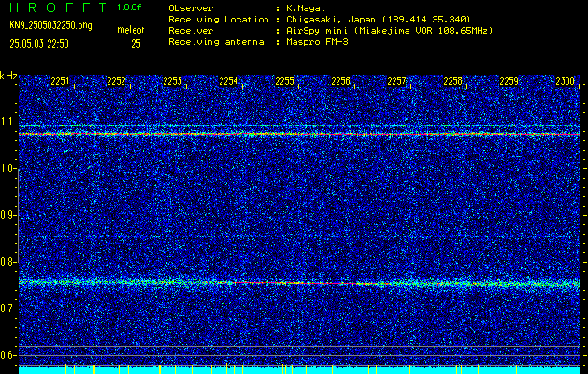Click the 0.7 kHz frequency label

click(7, 309)
